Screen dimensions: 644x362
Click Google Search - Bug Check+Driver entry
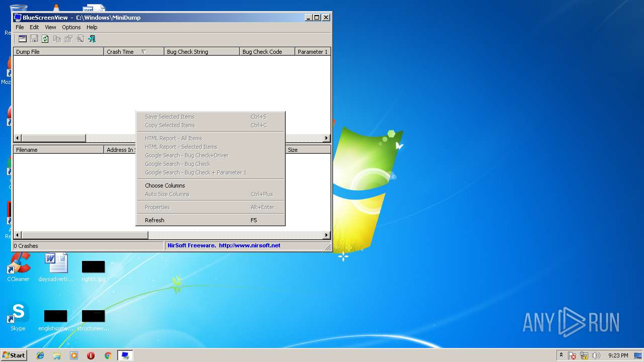[210, 155]
